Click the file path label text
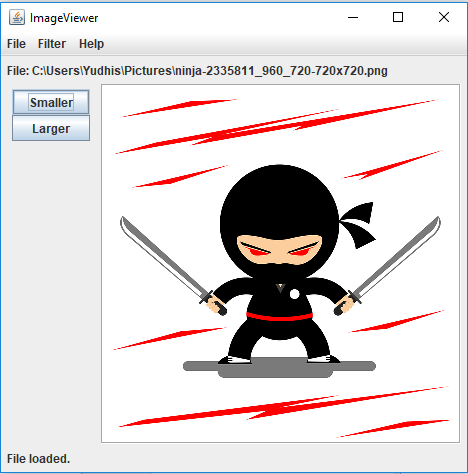Screen dimensions: 468x474 click(x=197, y=71)
